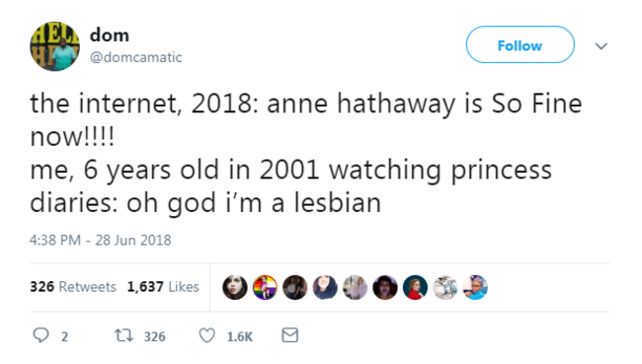Follow the dom account
The image size is (642, 364).
pos(520,44)
